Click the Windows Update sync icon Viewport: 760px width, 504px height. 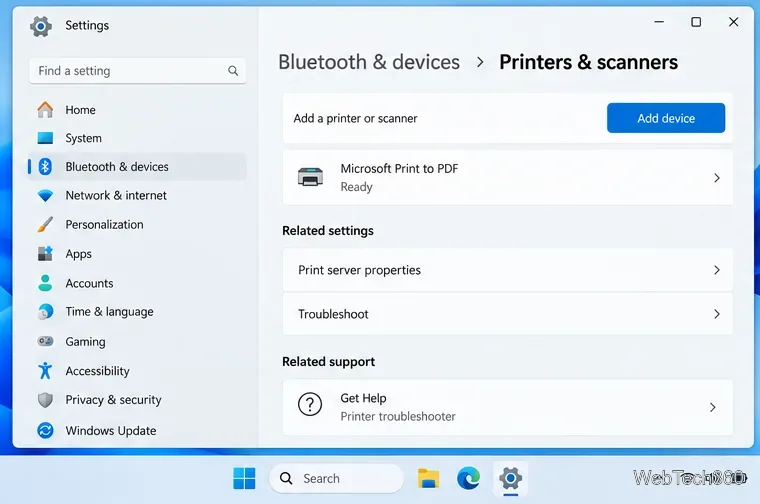point(45,430)
